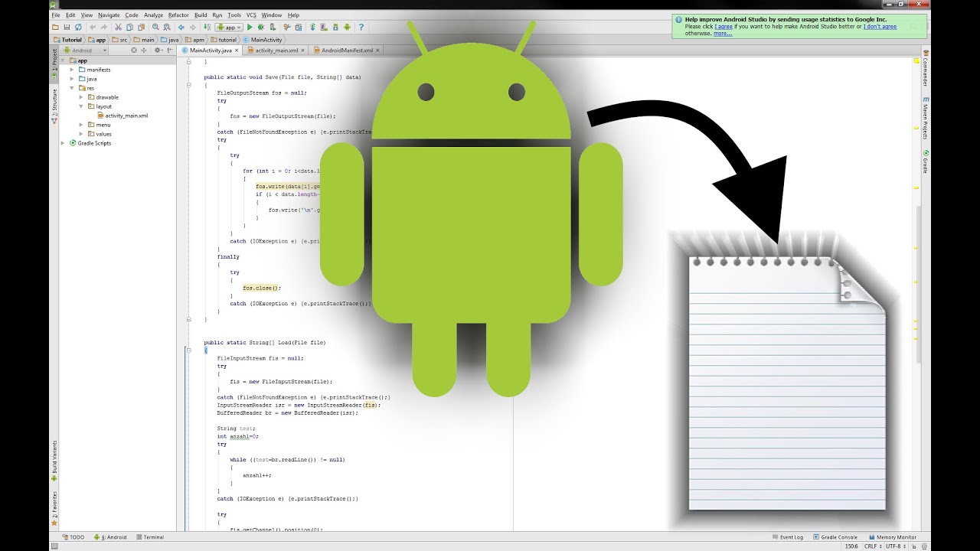Expand the menu folder
Screen dimensions: 980x551
(x=81, y=125)
